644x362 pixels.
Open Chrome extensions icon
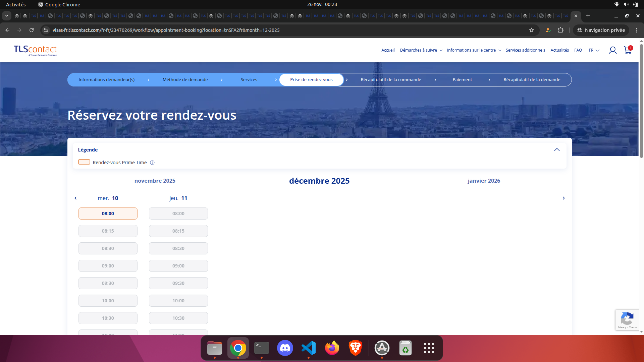[561, 30]
